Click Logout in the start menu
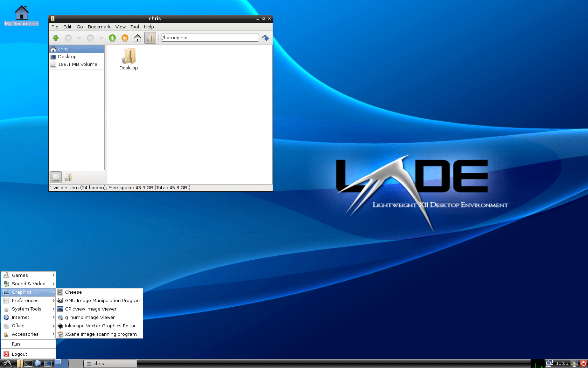This screenshot has width=588, height=368. (x=19, y=354)
